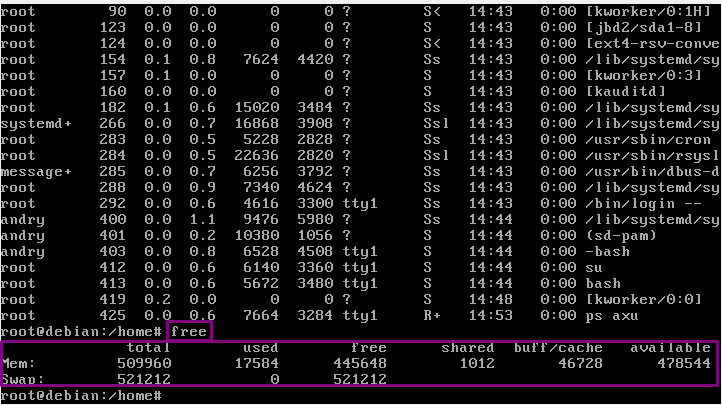Click the "available" column header
722x405 pixels.
point(669,348)
